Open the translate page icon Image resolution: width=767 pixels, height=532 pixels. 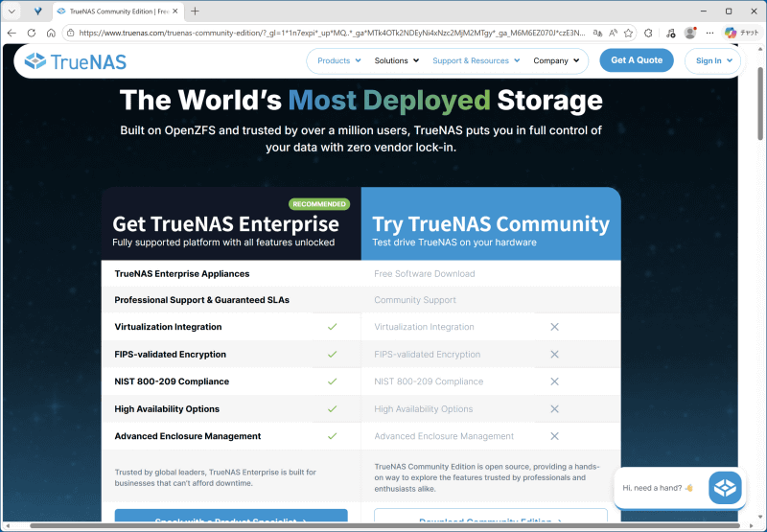pos(597,33)
